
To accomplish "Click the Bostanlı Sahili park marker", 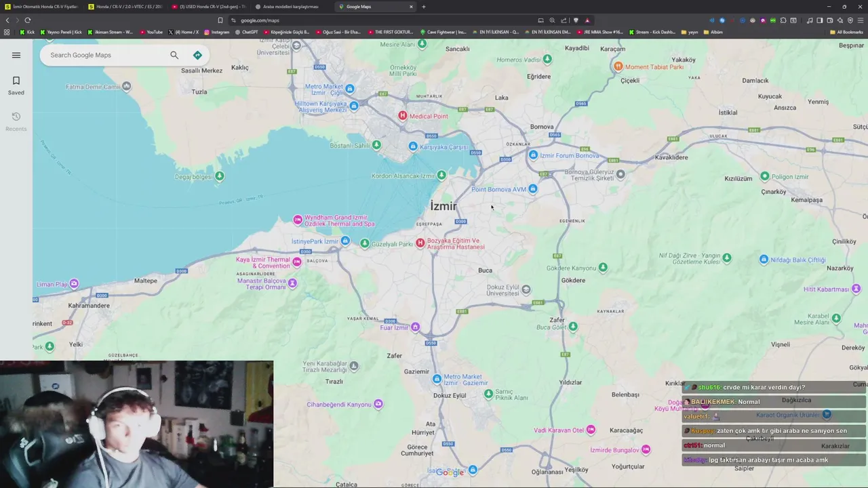I will tap(376, 145).
